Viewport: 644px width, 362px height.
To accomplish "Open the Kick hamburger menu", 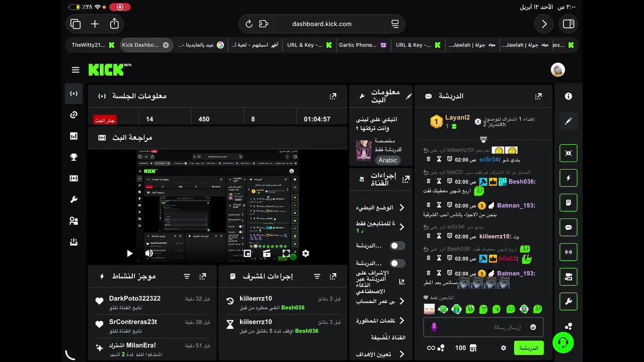I will pos(75,70).
